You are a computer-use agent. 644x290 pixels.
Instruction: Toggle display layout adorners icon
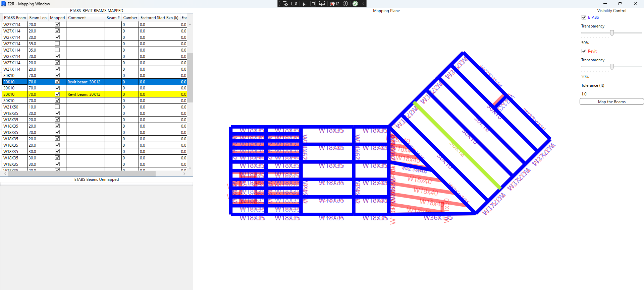tap(313, 4)
